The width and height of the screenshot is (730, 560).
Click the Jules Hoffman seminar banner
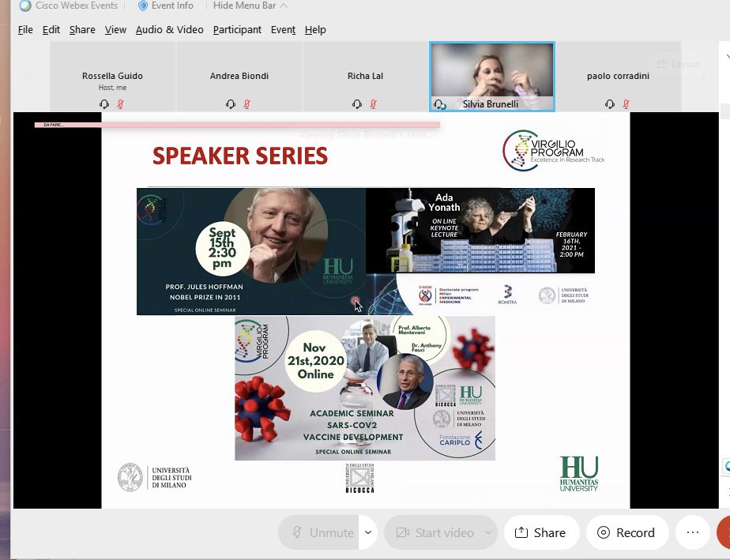[251, 251]
